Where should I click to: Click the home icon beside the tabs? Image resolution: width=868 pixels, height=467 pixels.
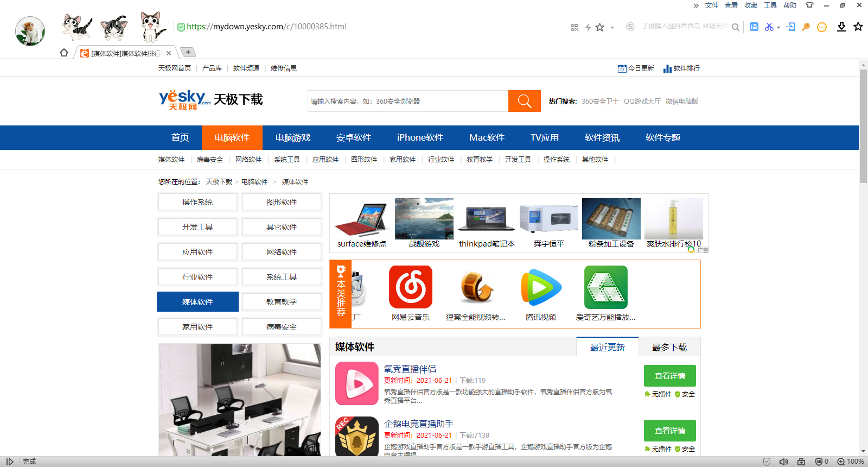[64, 53]
